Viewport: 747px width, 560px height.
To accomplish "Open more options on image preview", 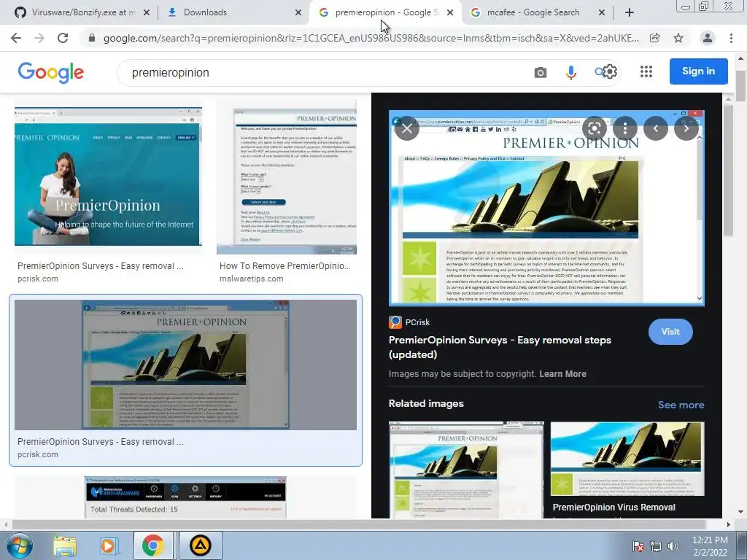I will coord(625,128).
